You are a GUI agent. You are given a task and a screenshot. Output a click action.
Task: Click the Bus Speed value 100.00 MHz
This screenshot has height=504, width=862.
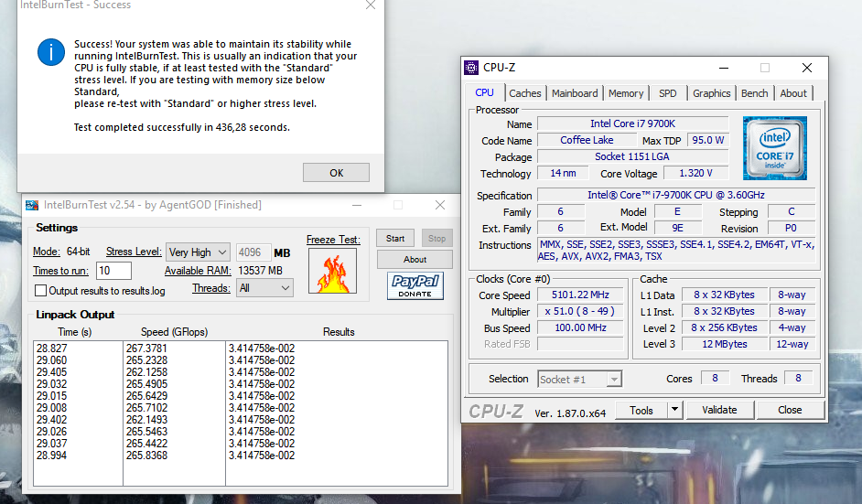click(x=580, y=328)
